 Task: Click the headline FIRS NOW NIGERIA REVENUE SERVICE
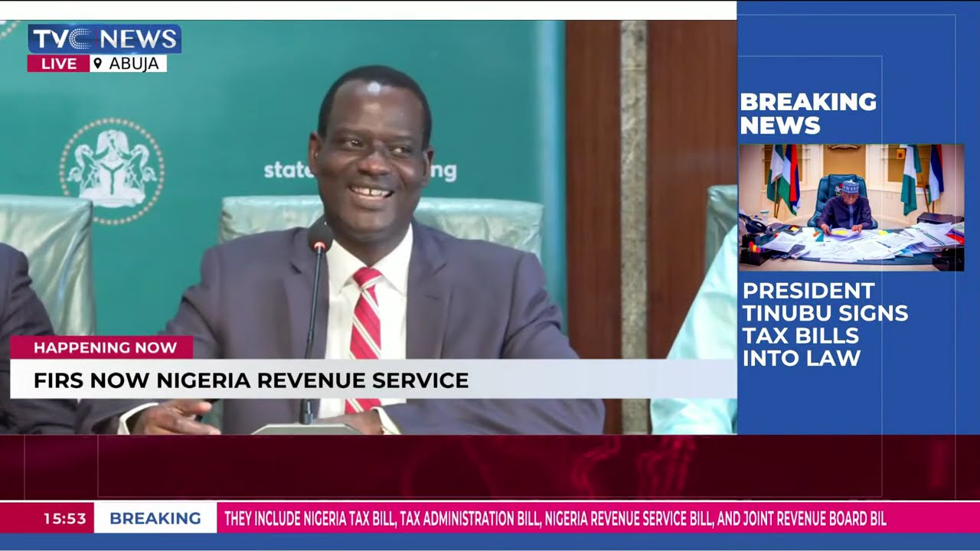pyautogui.click(x=251, y=380)
